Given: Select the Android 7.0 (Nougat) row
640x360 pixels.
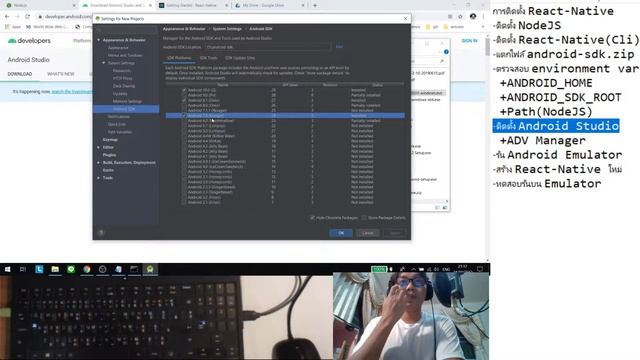Looking at the screenshot, I should [x=285, y=116].
